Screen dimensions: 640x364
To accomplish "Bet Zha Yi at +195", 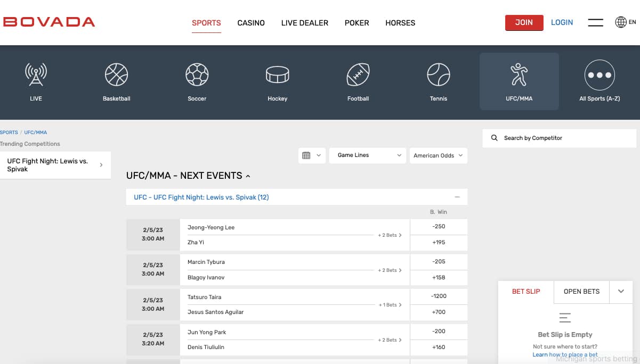I will pyautogui.click(x=439, y=243).
